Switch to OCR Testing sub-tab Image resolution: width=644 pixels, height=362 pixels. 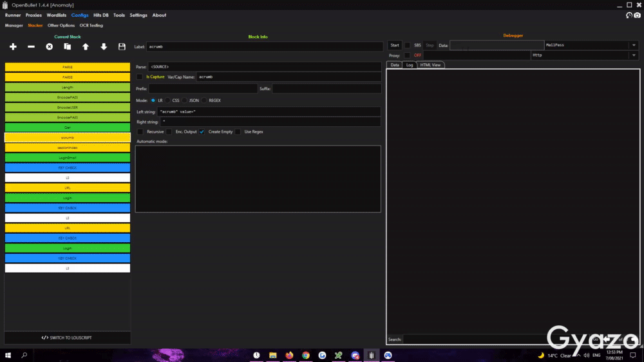[91, 26]
